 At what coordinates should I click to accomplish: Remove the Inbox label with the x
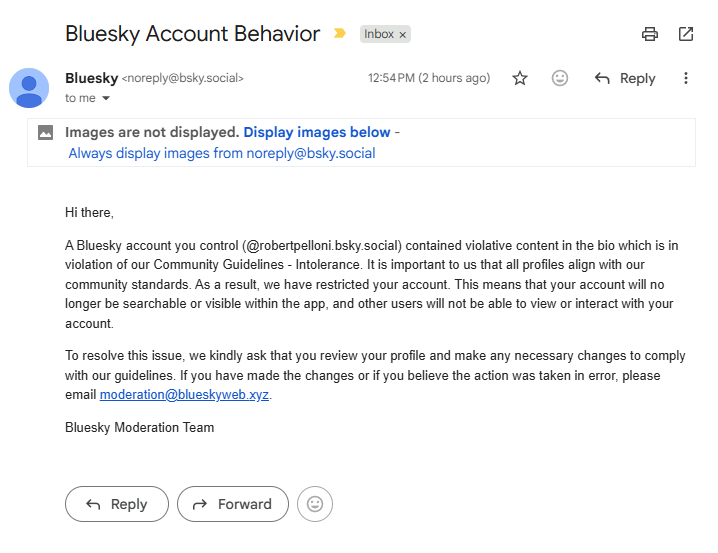403,35
